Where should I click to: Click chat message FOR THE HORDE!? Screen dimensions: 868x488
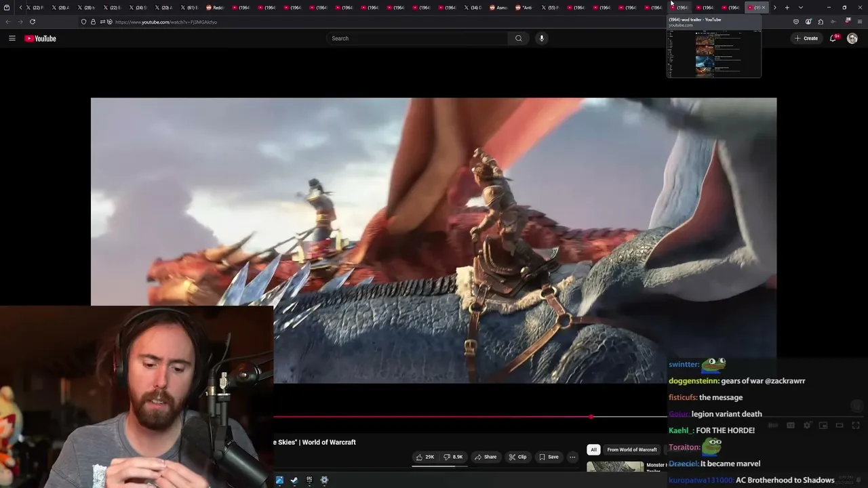725,430
